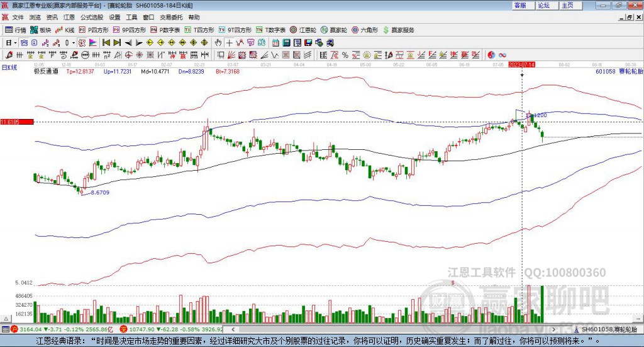This screenshot has width=644, height=347.
Task: Open the 公式选股 menu
Action: point(92,17)
